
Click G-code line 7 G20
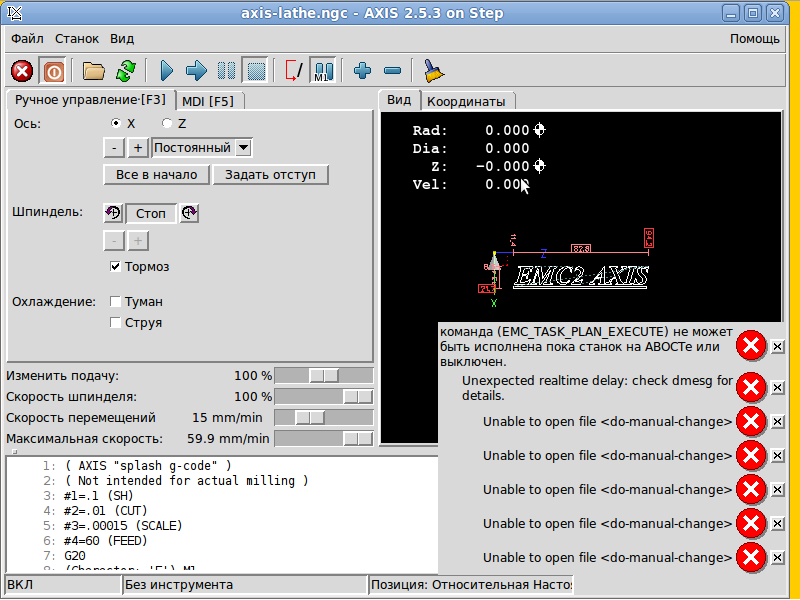tap(75, 556)
